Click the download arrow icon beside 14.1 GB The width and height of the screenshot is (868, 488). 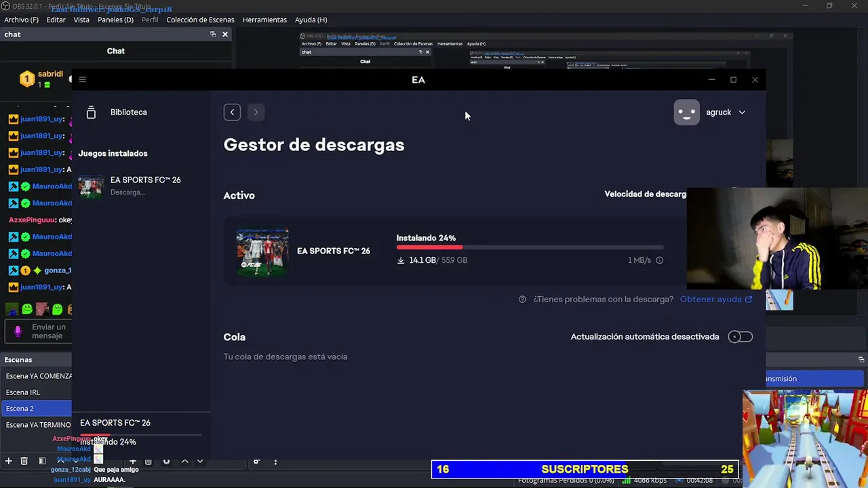click(x=401, y=260)
